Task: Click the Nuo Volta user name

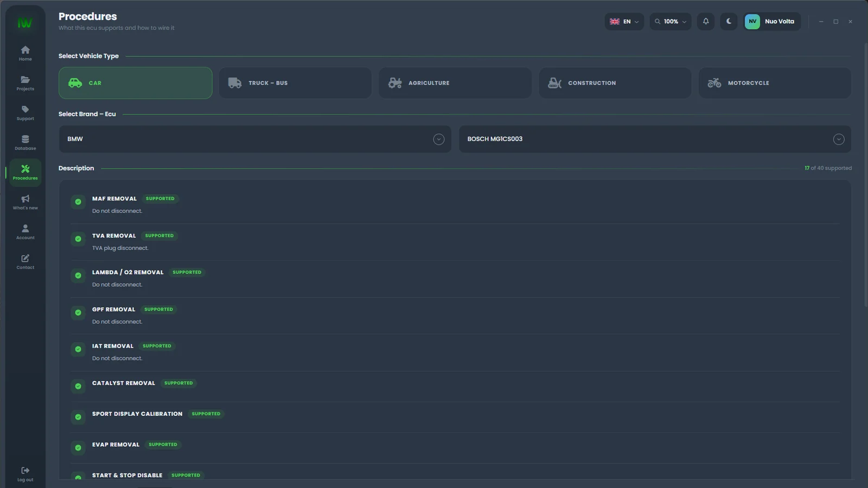Action: click(780, 22)
